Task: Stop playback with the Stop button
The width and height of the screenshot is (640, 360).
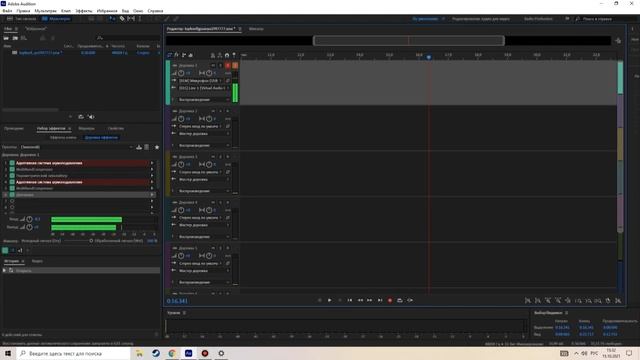Action: [320, 300]
